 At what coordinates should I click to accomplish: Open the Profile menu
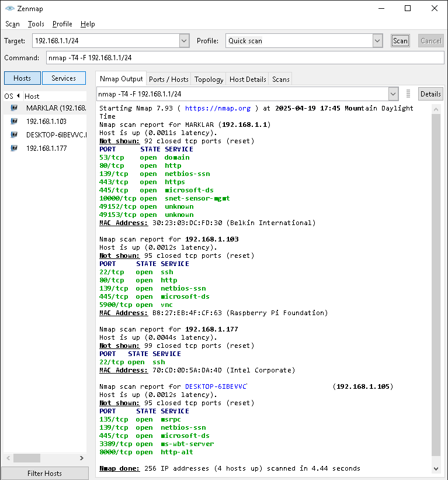click(62, 24)
